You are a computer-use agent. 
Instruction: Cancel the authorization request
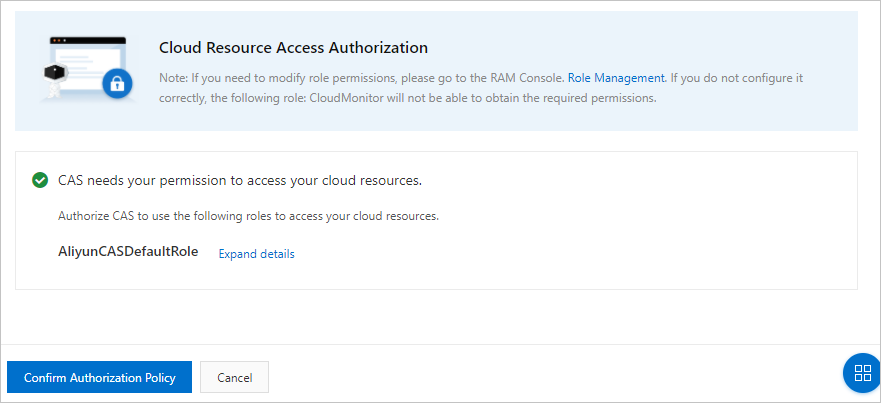[x=234, y=377]
